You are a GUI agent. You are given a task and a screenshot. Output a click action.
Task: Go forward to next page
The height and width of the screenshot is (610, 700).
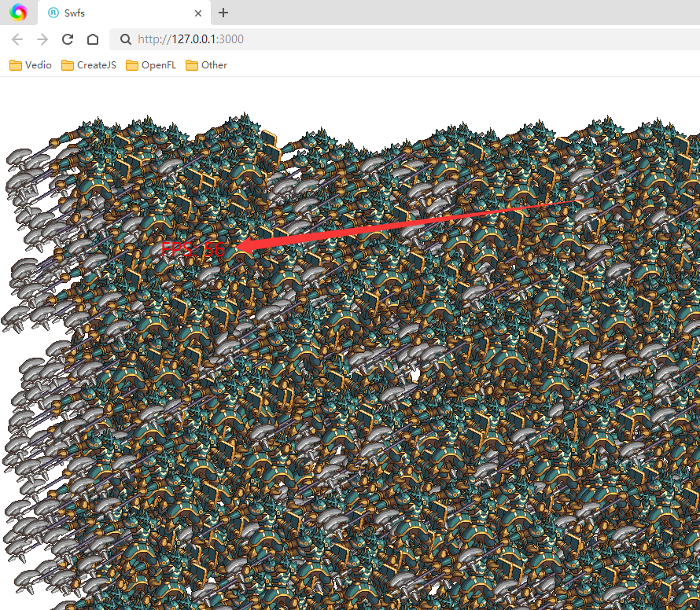(42, 39)
